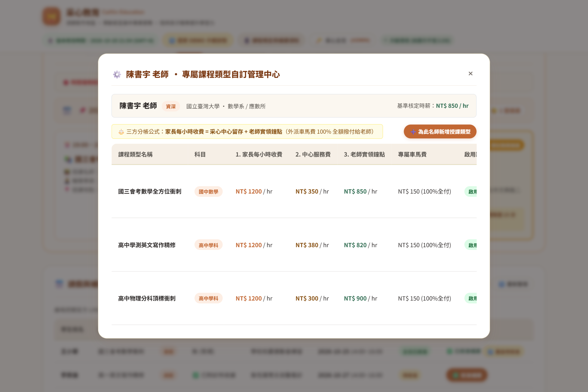Click the 專屬車馬費 column header
Screen dimensions: 588x392
tap(412, 154)
